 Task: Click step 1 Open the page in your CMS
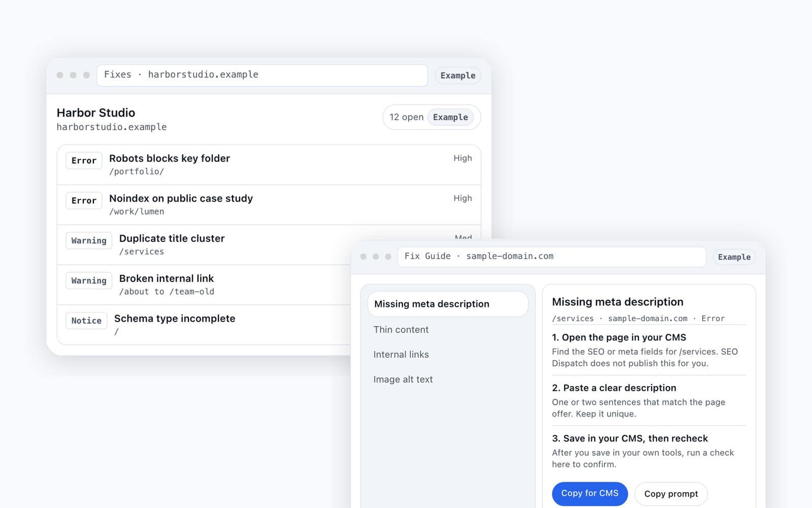pos(619,338)
